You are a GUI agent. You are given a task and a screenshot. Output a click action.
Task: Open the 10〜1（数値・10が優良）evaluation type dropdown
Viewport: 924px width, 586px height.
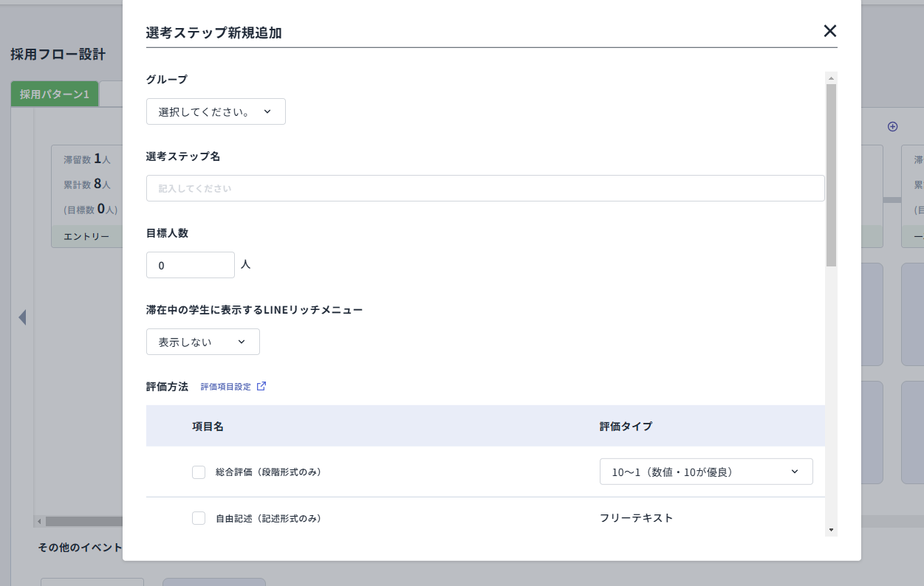tap(705, 471)
